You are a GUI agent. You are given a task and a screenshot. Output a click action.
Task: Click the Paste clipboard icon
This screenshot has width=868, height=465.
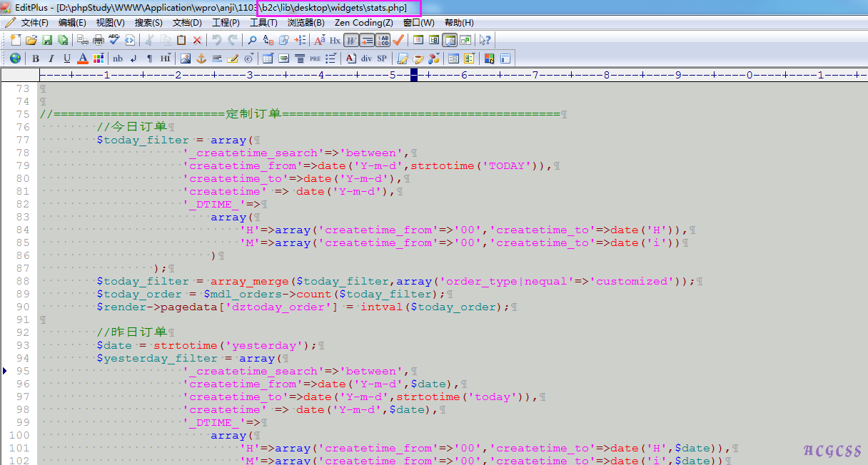click(181, 41)
